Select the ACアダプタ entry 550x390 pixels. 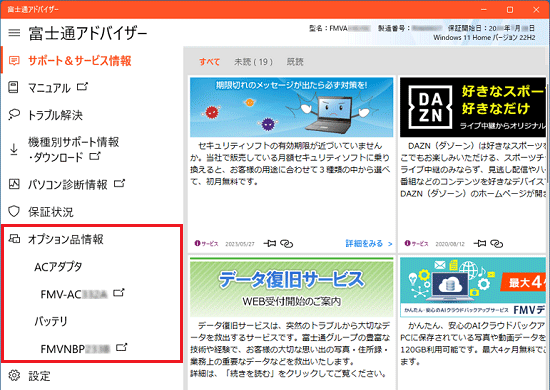tap(58, 267)
